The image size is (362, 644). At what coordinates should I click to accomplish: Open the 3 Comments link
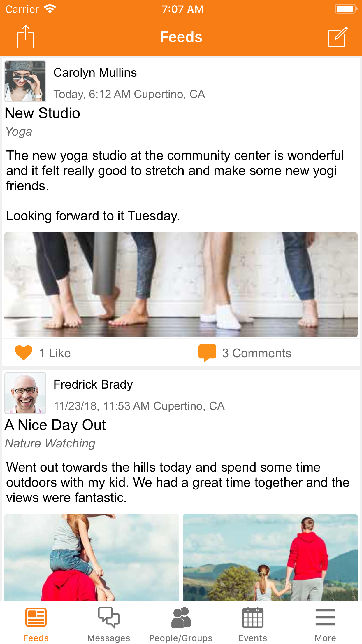(256, 353)
